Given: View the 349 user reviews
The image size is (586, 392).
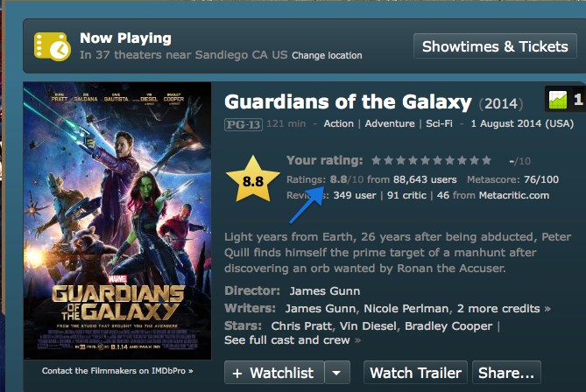Looking at the screenshot, I should pyautogui.click(x=353, y=195).
